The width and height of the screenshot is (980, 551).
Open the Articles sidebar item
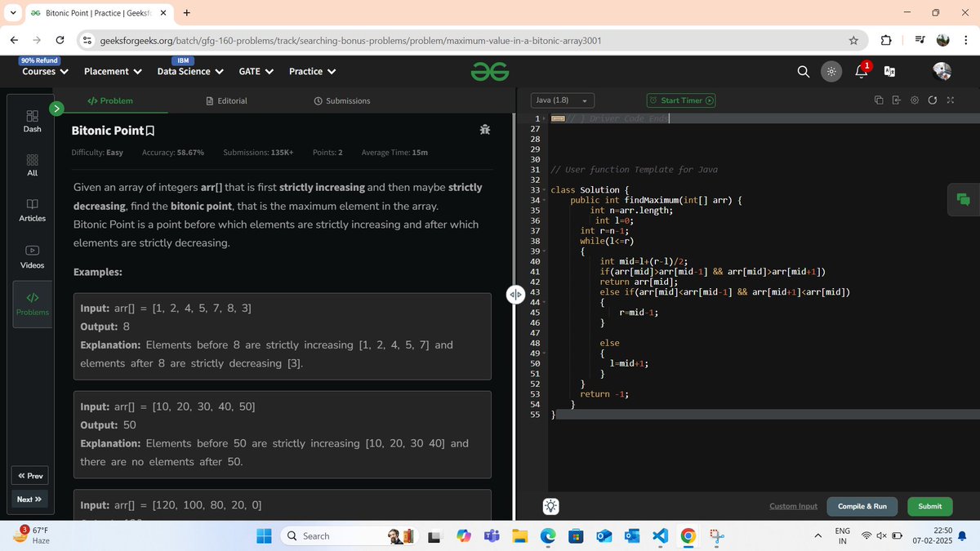tap(32, 210)
